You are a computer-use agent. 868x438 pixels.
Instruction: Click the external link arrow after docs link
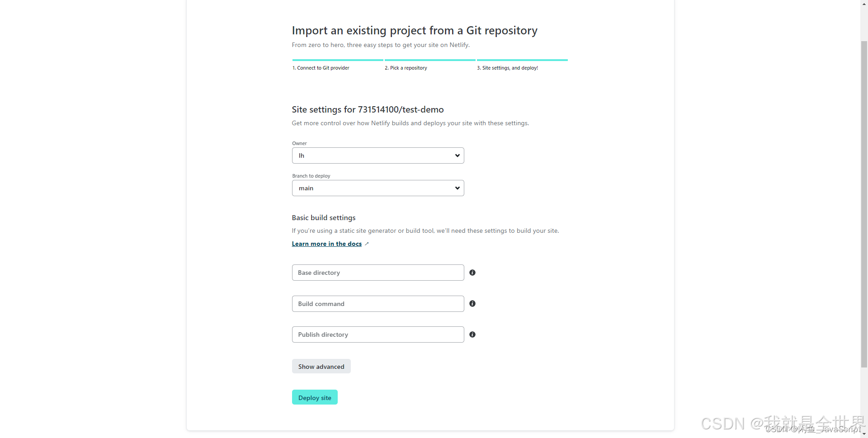(x=367, y=244)
